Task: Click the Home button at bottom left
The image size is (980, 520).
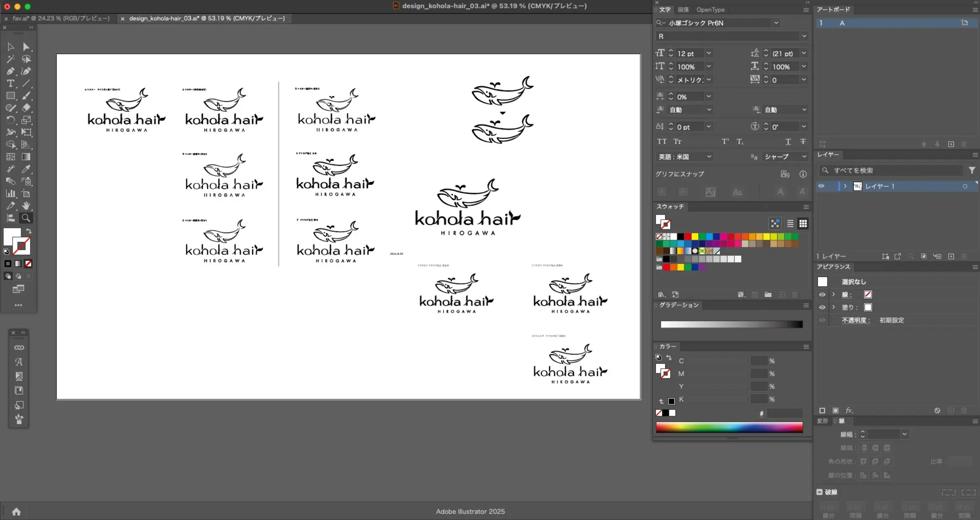Action: click(x=16, y=512)
